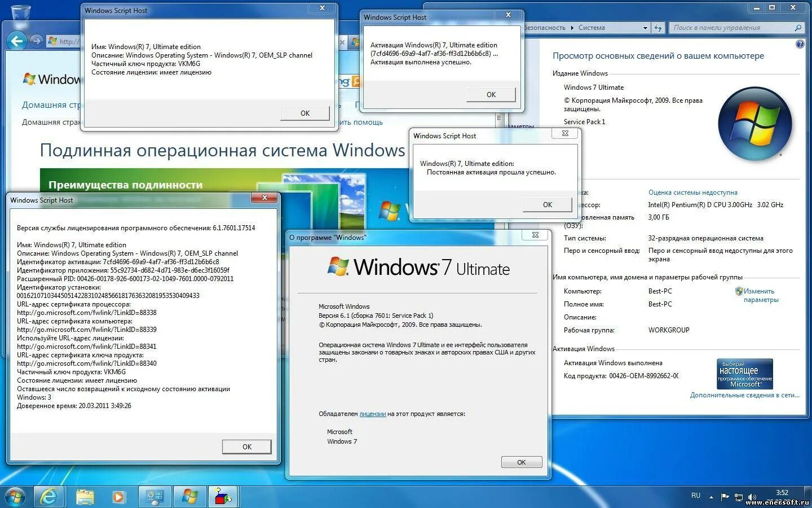The width and height of the screenshot is (812, 508).
Task: Click the Best-PC computer name value
Action: (x=660, y=291)
